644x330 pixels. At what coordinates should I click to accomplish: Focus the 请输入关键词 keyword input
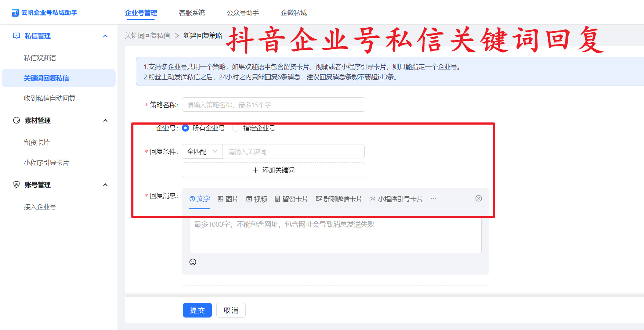coord(293,151)
